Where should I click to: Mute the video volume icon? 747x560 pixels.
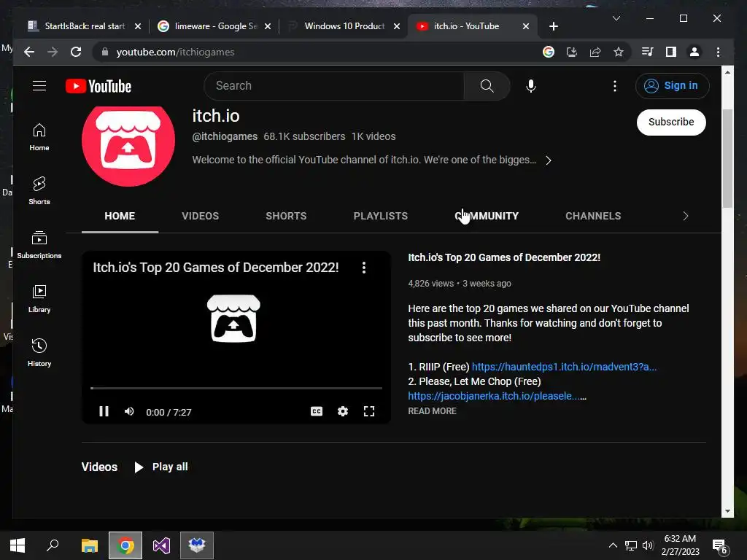(x=129, y=411)
